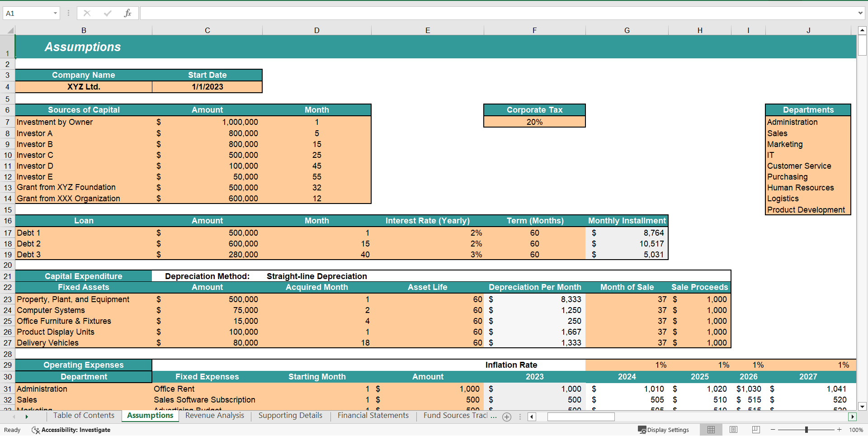Insert a new worksheet with the plus button

click(x=506, y=417)
